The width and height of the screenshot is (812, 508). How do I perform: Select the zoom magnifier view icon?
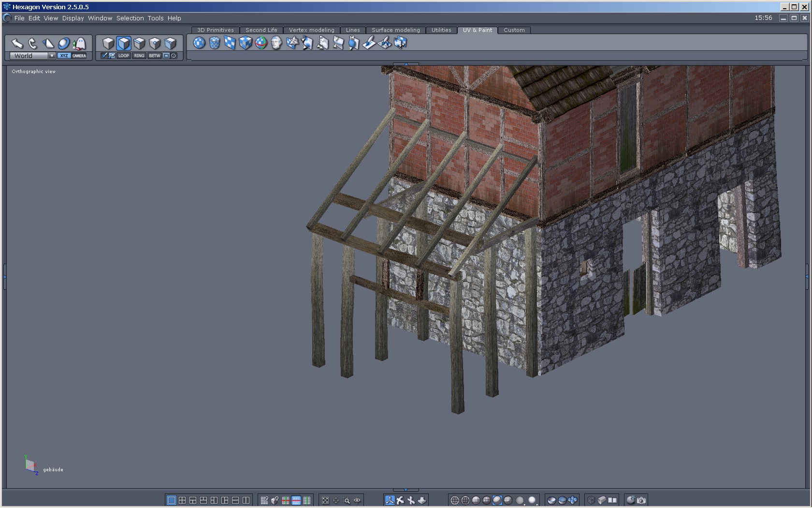pyautogui.click(x=347, y=500)
